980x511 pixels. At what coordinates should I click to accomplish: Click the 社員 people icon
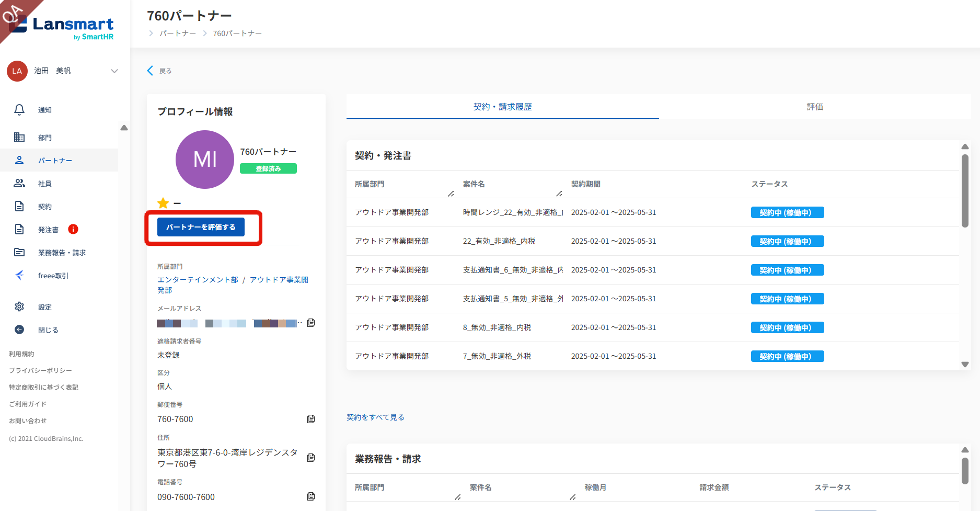click(19, 184)
